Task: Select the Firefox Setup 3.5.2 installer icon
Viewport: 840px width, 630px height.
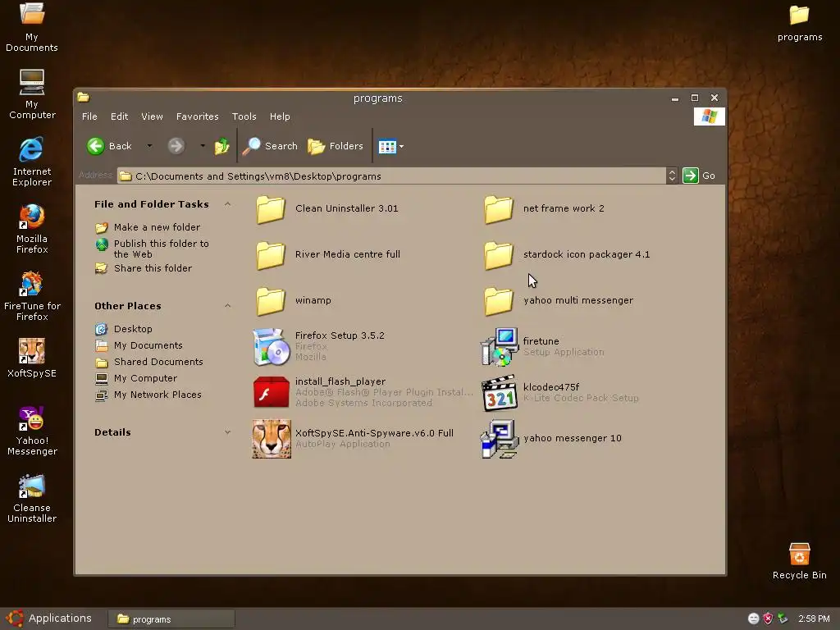Action: (x=271, y=347)
